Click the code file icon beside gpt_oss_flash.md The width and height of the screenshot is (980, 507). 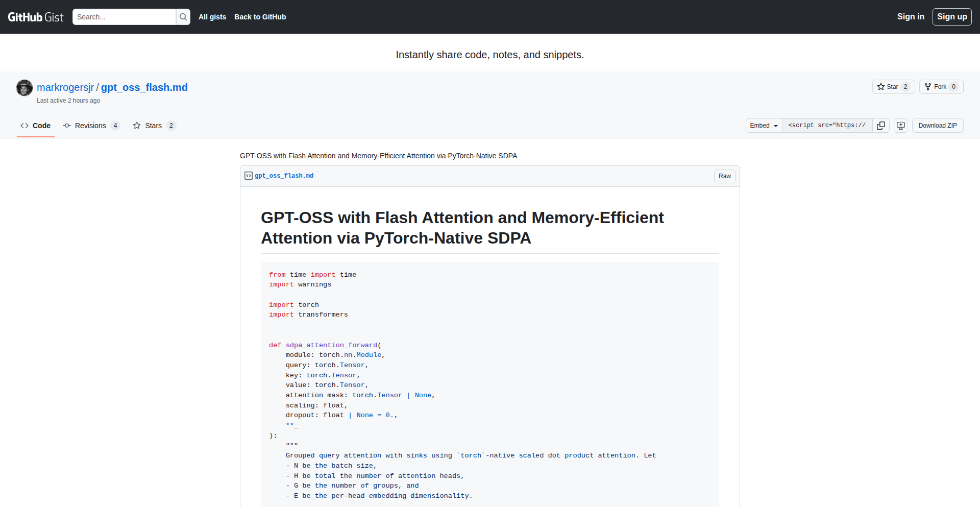249,176
